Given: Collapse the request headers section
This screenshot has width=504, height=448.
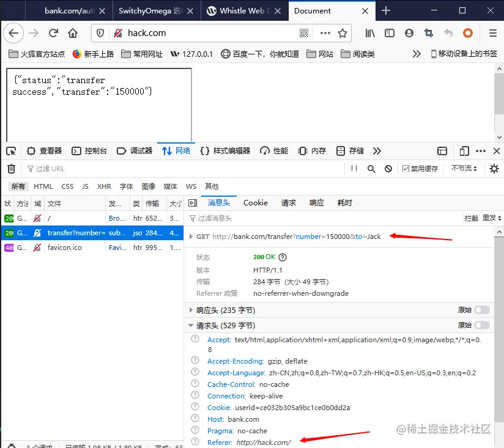Looking at the screenshot, I should [x=191, y=325].
